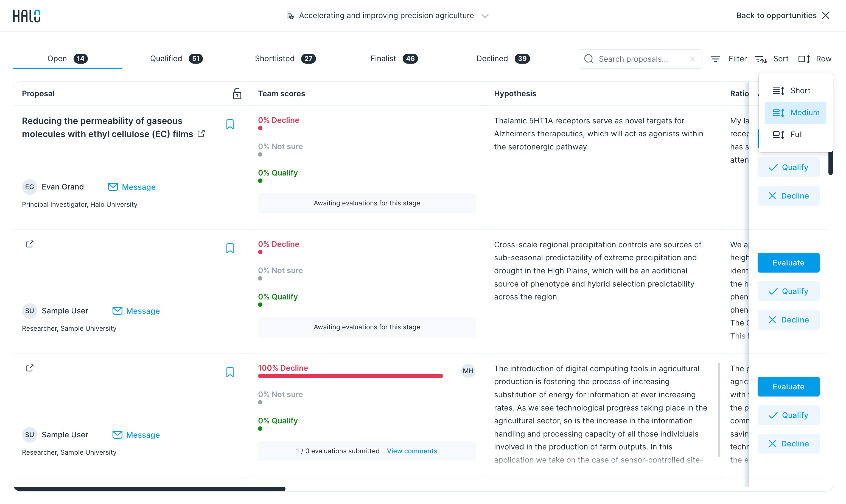846x504 pixels.
Task: Toggle the Proposal column lock icon
Action: pos(237,94)
